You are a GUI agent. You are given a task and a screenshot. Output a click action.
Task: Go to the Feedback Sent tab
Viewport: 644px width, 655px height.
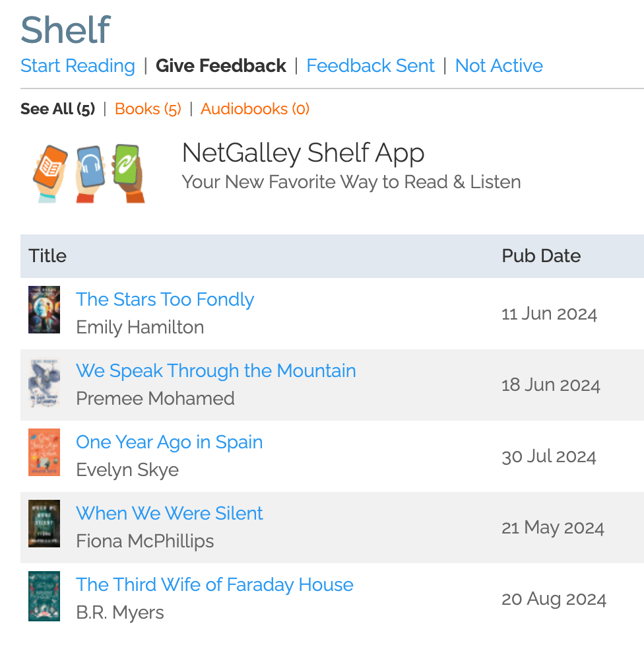point(370,66)
